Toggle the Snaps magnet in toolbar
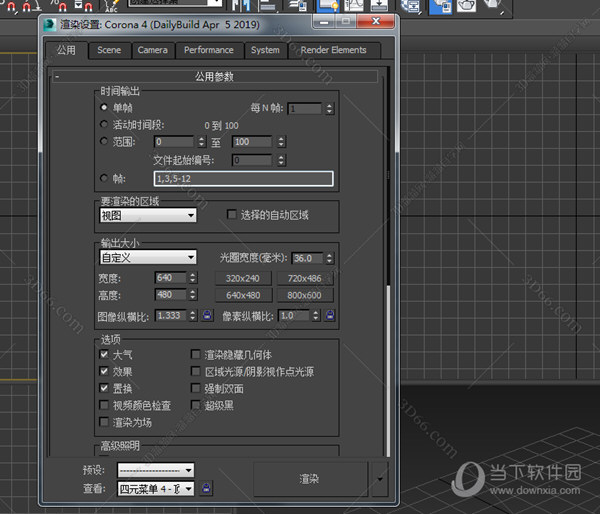Image resolution: width=600 pixels, height=514 pixels. [x=11, y=6]
